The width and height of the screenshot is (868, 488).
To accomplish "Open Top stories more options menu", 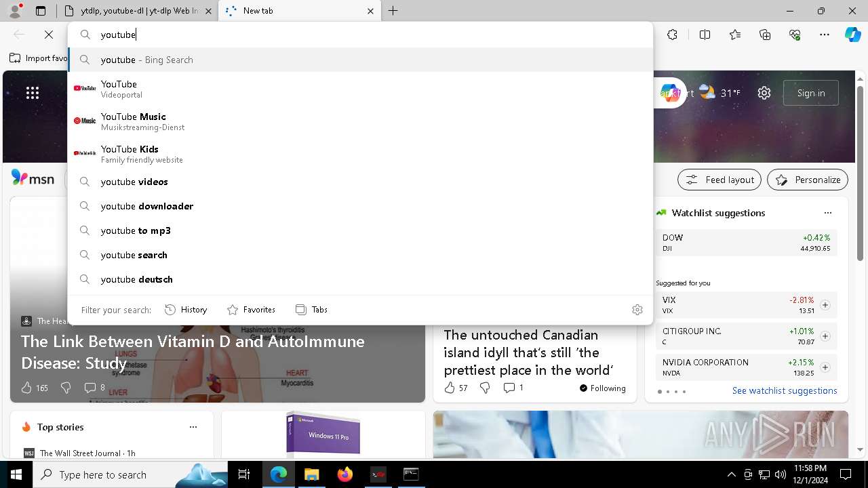I will [x=193, y=427].
